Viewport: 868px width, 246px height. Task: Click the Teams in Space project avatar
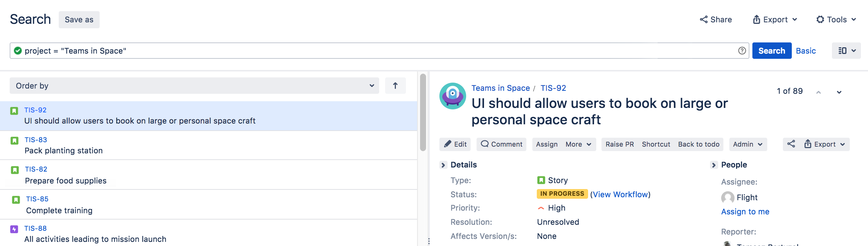point(452,96)
